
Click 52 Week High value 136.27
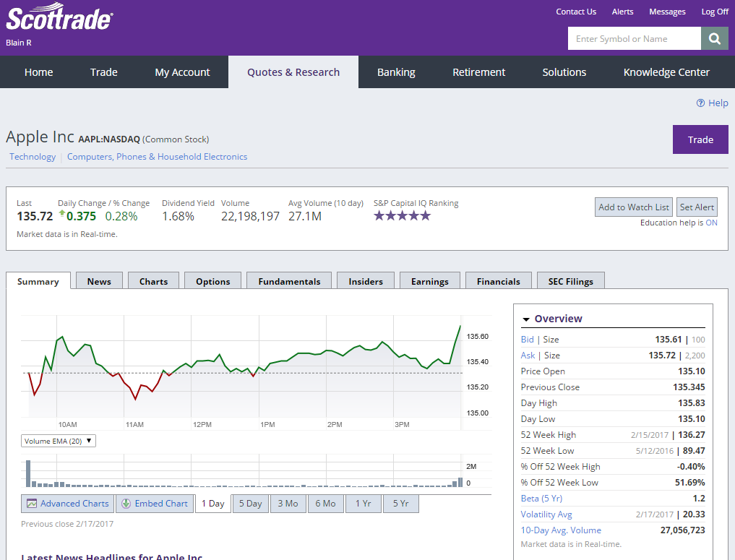(691, 435)
